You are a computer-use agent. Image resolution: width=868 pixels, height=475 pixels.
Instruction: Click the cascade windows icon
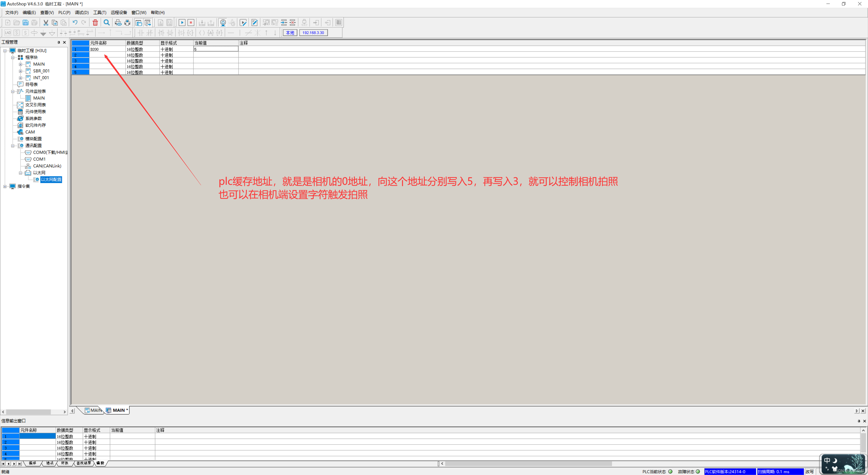(x=139, y=23)
